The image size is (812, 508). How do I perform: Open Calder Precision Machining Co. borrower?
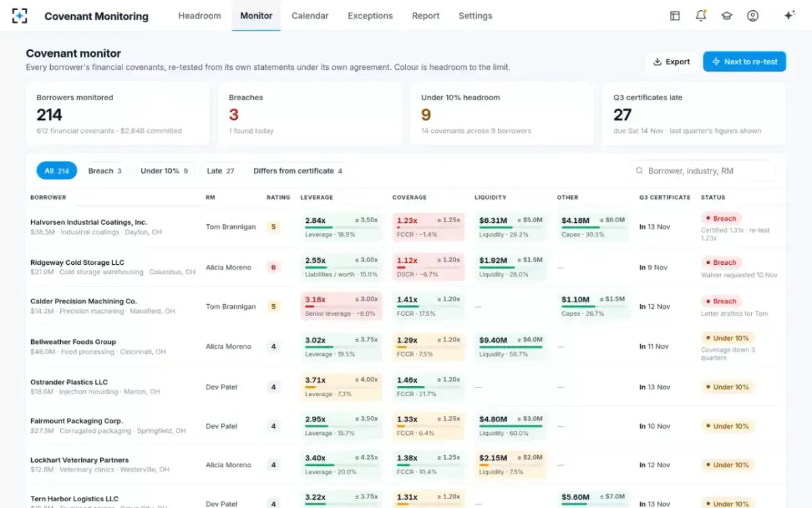point(83,301)
